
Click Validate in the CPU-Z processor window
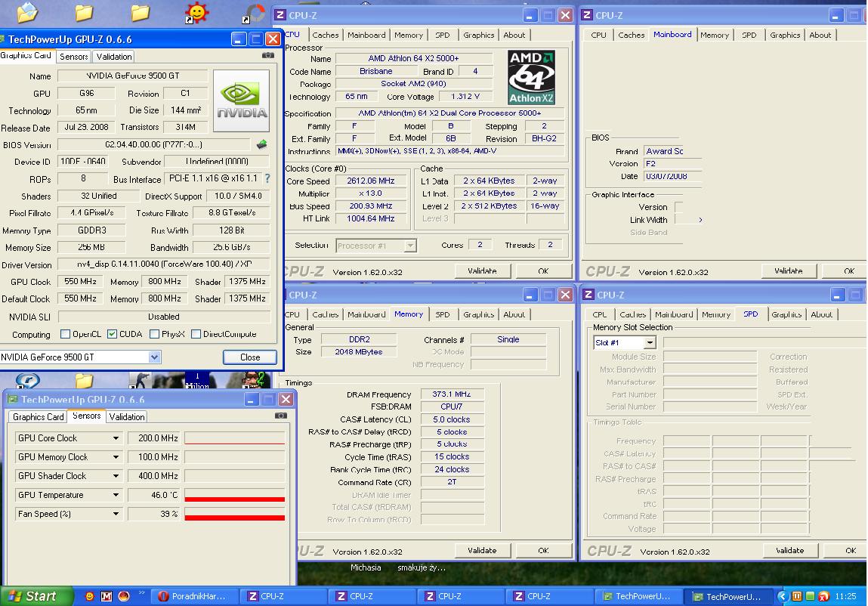[482, 271]
